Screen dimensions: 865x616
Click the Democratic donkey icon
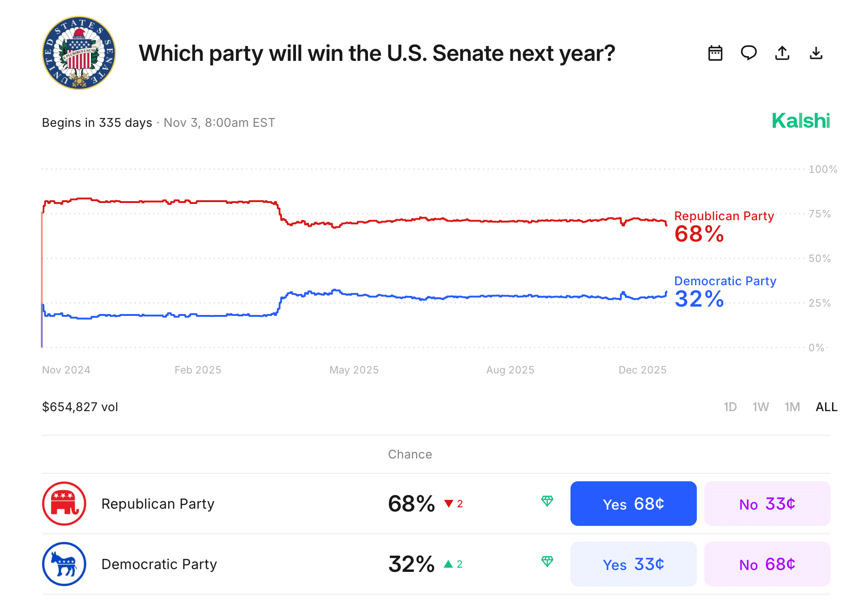point(64,564)
